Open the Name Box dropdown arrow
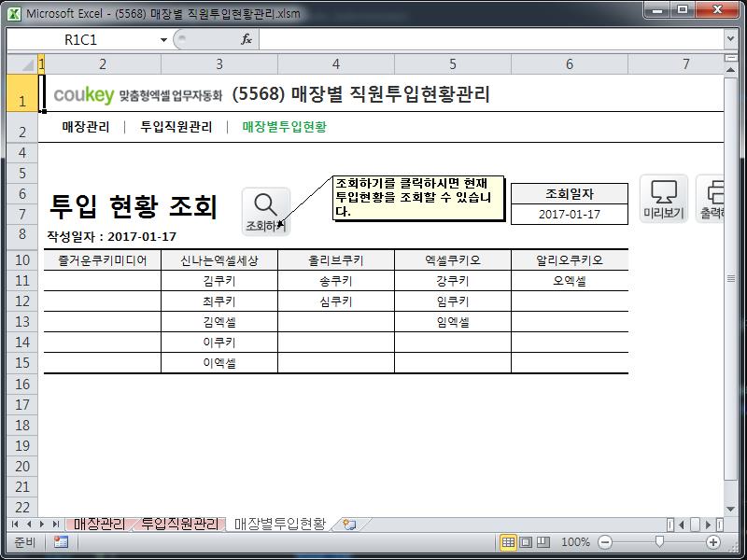Image resolution: width=747 pixels, height=560 pixels. (x=163, y=39)
